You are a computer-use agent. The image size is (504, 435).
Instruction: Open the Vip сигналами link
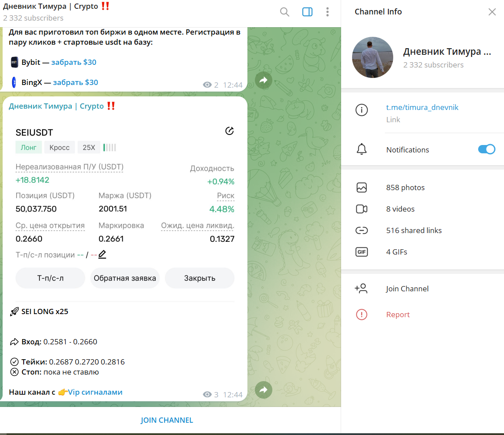(95, 392)
